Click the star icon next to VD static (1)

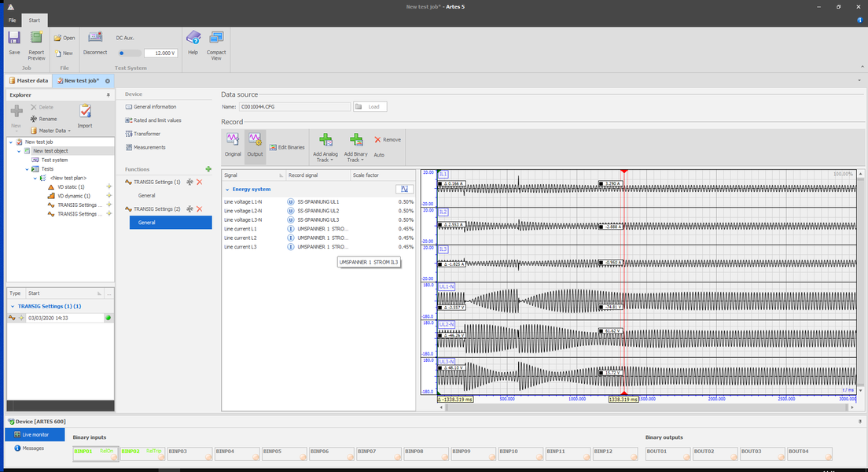[109, 186]
